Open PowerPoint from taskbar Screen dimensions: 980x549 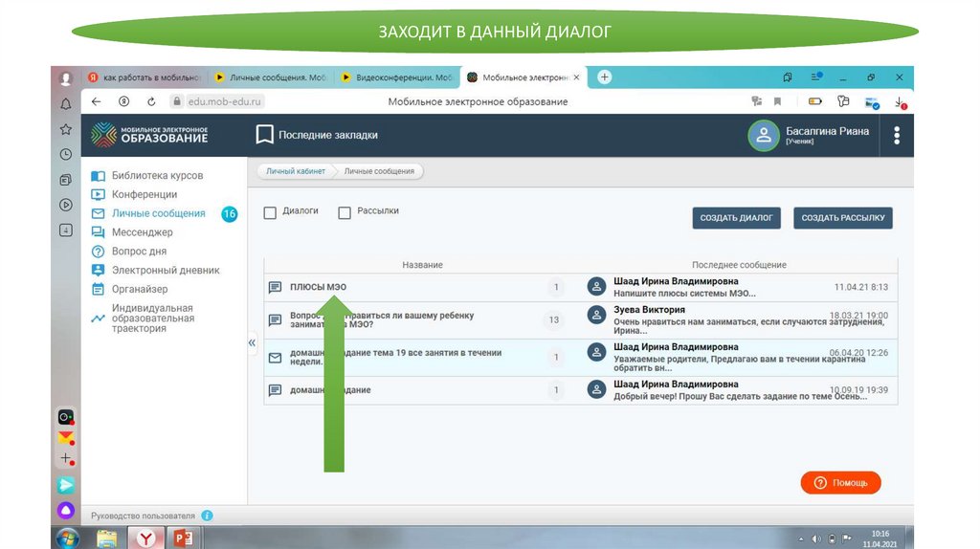183,538
